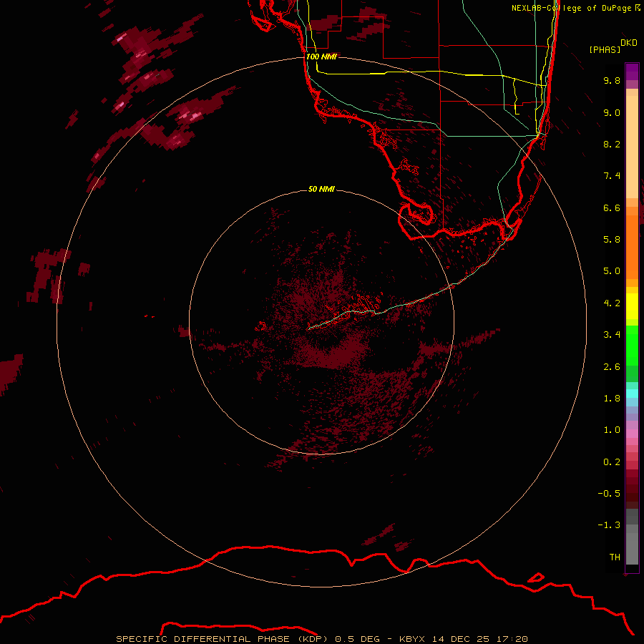Pick the cyan band of the color bar
Viewport: 644px width, 644px height.
pos(632,394)
